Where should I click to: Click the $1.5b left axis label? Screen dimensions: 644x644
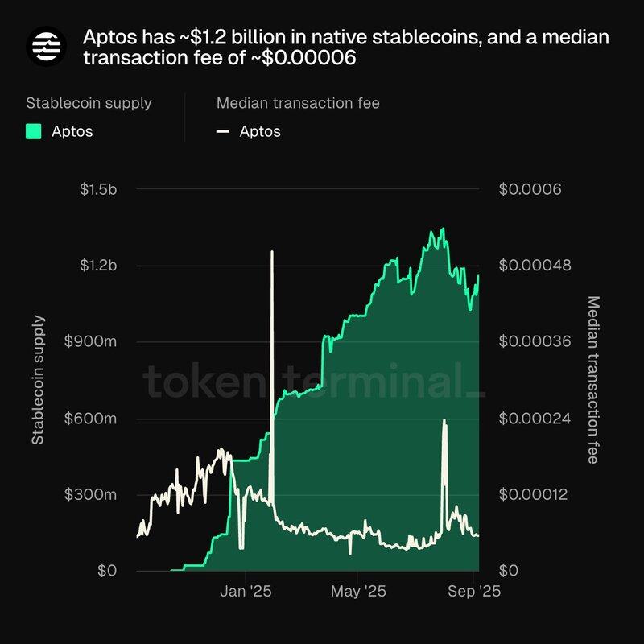[98, 189]
